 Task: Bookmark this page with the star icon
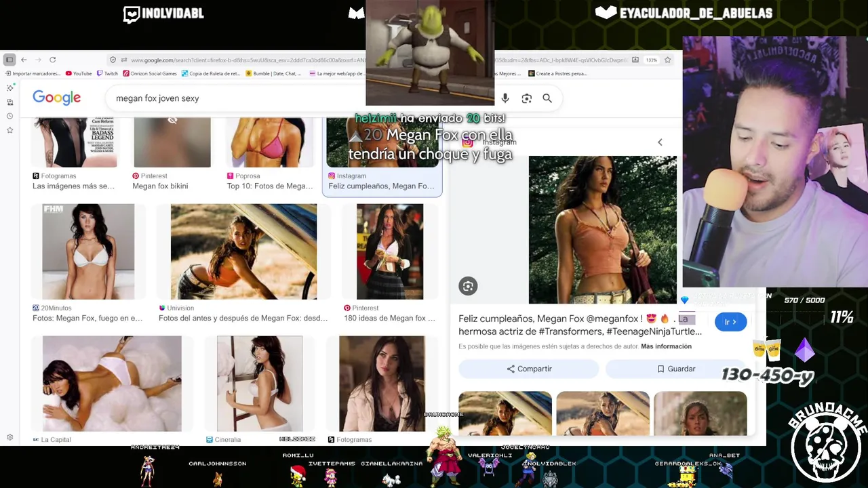[x=667, y=60]
